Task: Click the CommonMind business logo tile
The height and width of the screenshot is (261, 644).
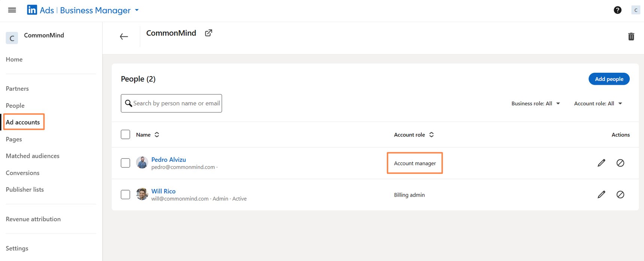Action: (x=12, y=38)
